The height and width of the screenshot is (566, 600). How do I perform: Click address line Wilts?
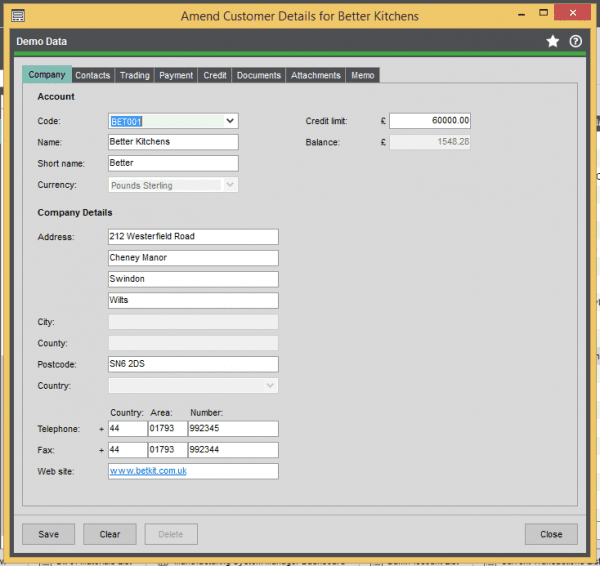coord(193,300)
